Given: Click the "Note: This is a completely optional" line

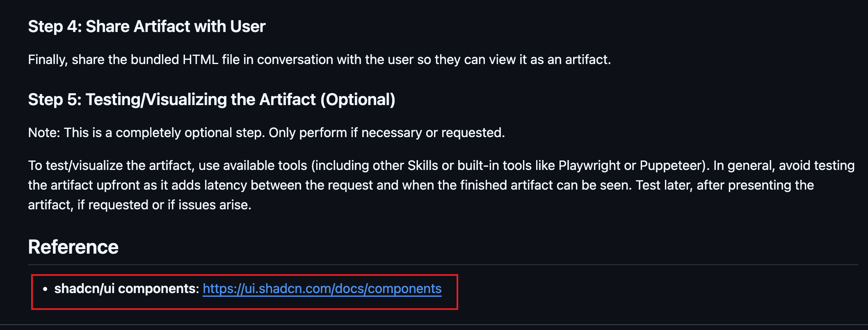Looking at the screenshot, I should (x=147, y=133).
